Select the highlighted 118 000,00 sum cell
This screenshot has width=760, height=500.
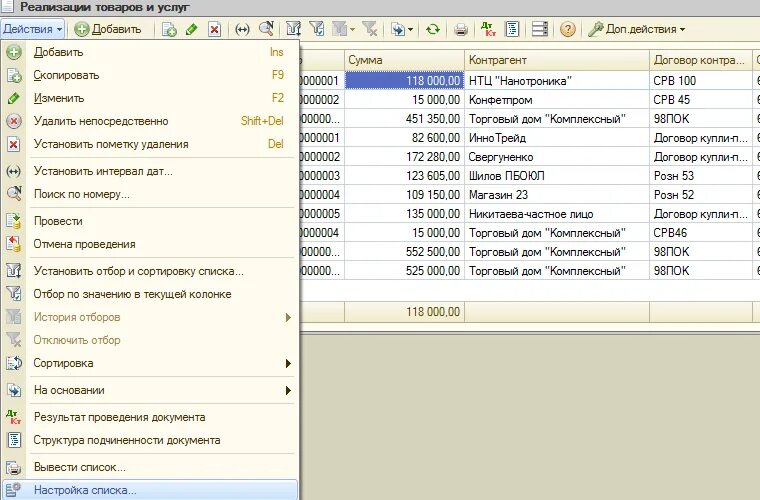coord(404,80)
